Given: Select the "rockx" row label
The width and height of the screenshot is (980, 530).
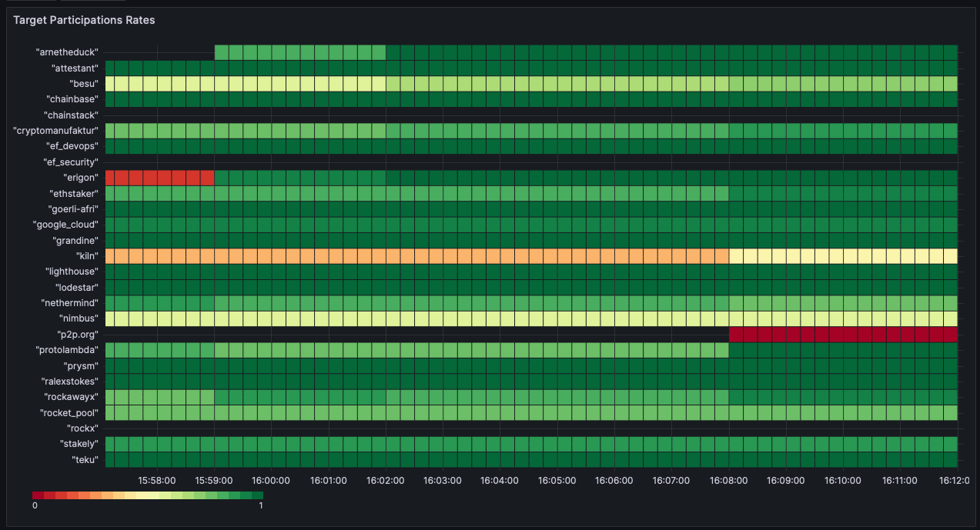Looking at the screenshot, I should pos(82,428).
